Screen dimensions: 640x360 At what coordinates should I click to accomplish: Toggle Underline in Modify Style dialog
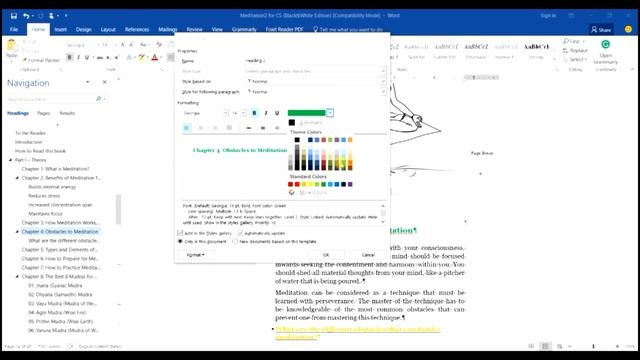coord(277,113)
